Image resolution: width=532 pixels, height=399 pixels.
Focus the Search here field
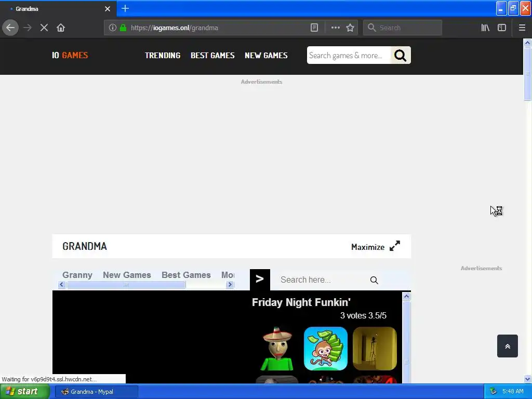tap(322, 280)
